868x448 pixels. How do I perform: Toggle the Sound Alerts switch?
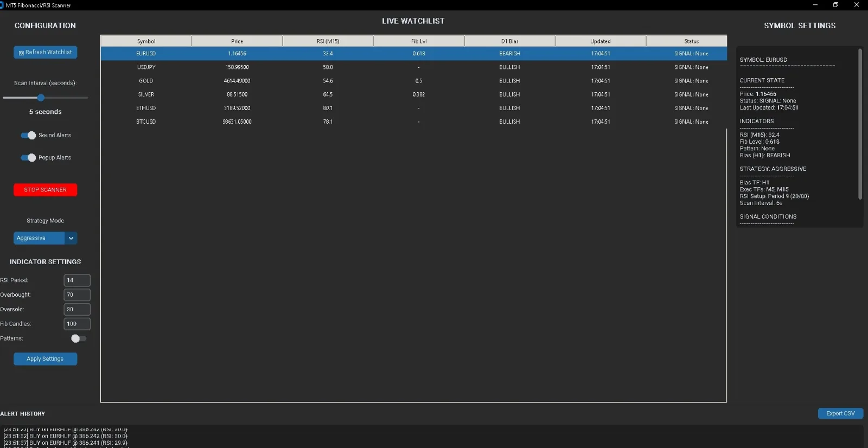28,135
